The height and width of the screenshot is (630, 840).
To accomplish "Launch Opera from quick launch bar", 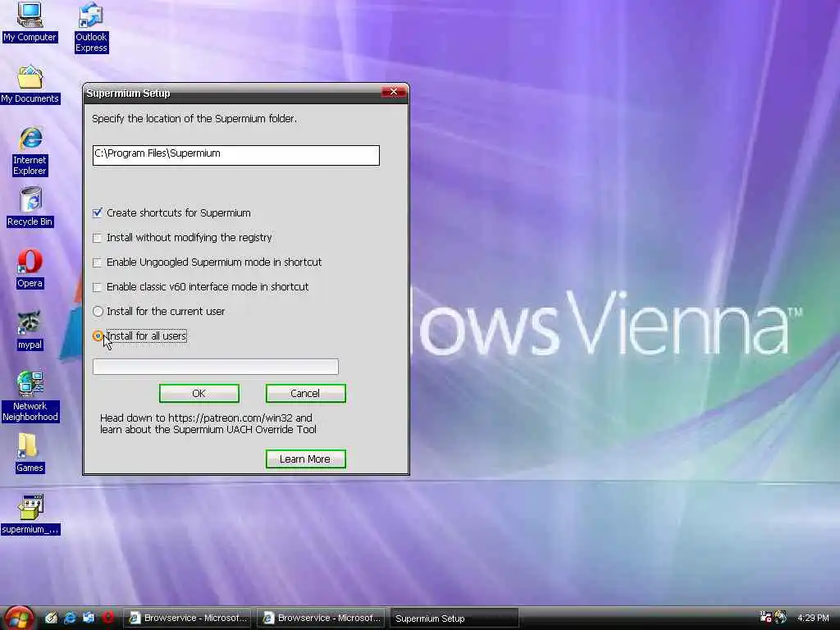I will pyautogui.click(x=107, y=618).
